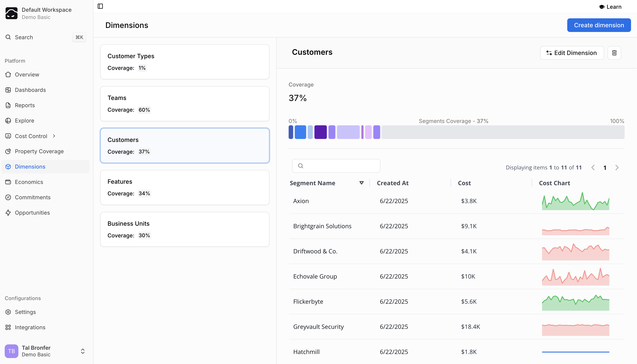Sort by Segment Name column arrow

(x=361, y=183)
